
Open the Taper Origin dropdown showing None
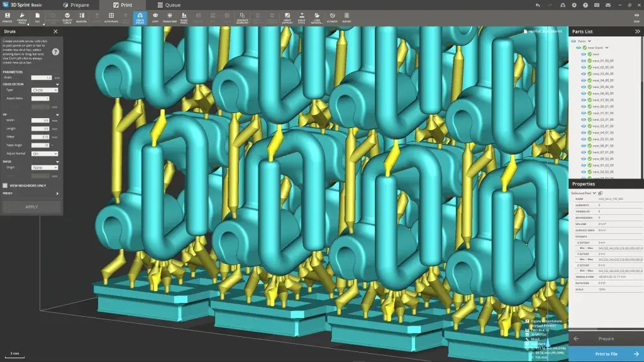click(45, 167)
